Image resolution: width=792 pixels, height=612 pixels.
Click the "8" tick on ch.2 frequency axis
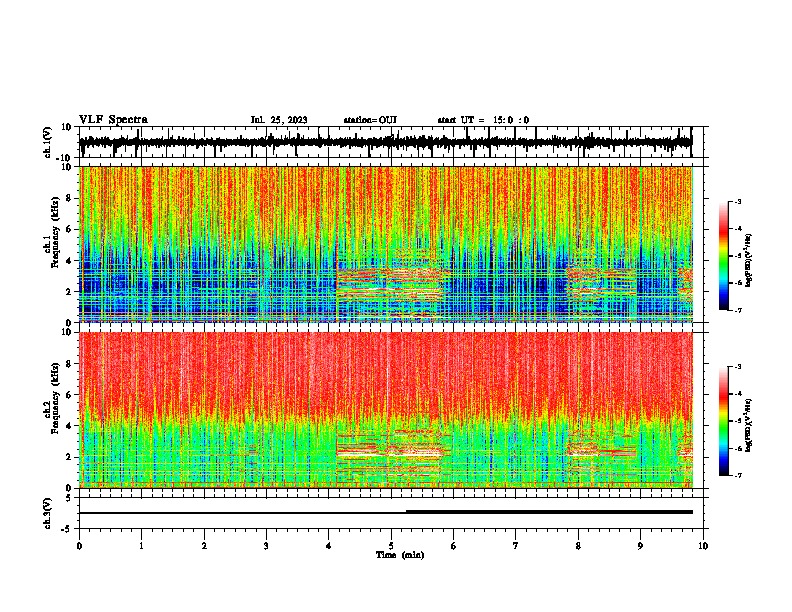(x=69, y=364)
